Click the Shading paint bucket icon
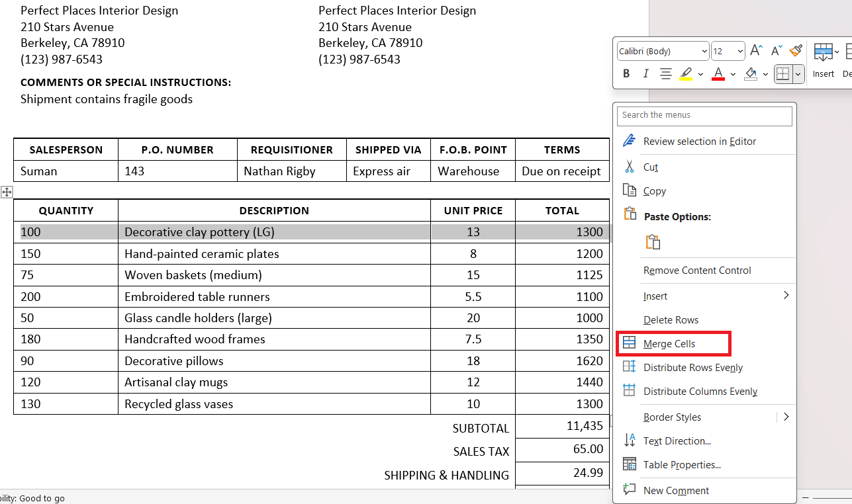 [x=751, y=73]
